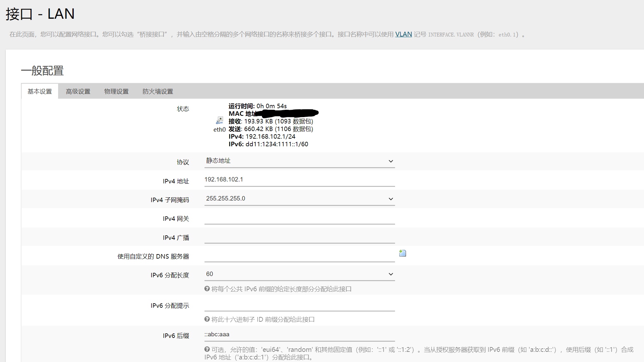Click the add custom DNS server icon
Screen dimensions: 644x362
tap(402, 253)
